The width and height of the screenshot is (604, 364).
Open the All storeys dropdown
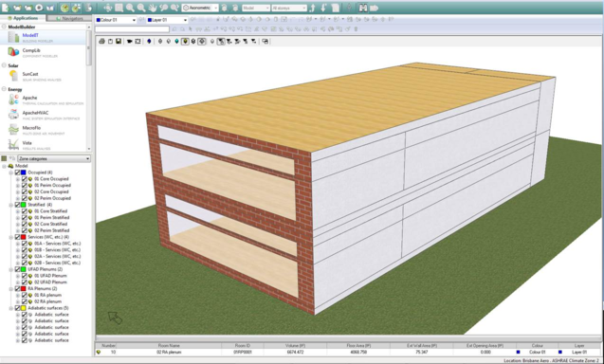289,8
